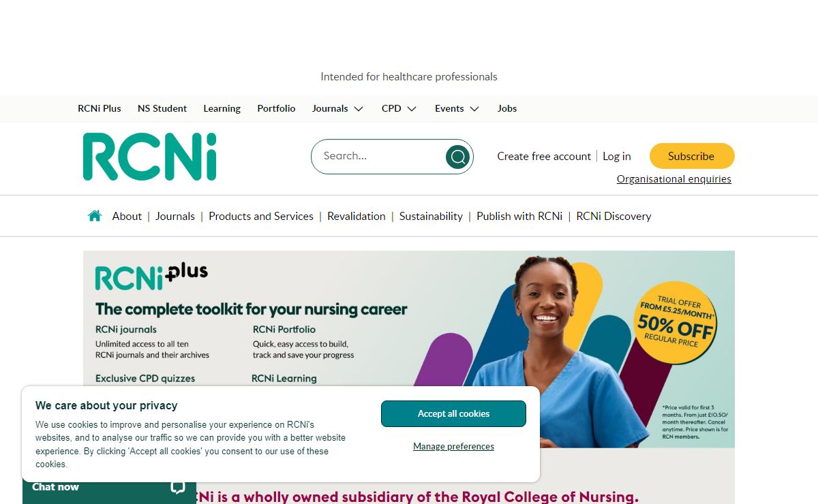The height and width of the screenshot is (504, 818).
Task: Expand the Events dropdown chevron
Action: click(x=474, y=109)
